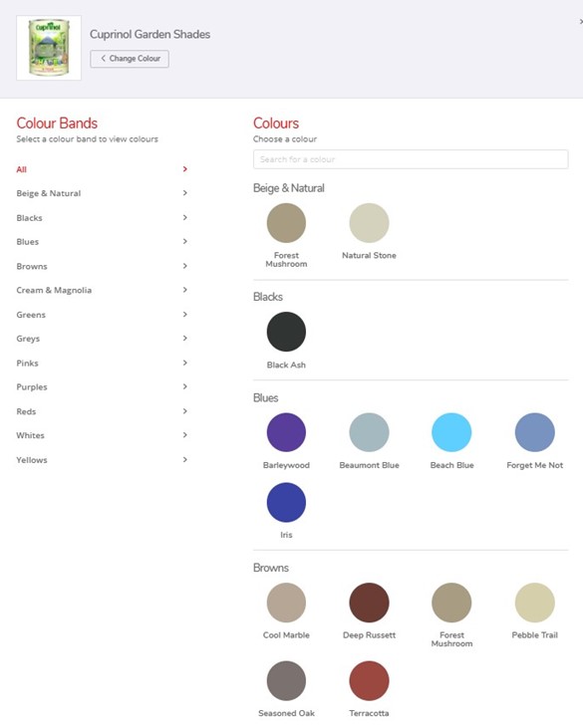The width and height of the screenshot is (583, 728).
Task: Open the Whites colour band
Action: (102, 435)
